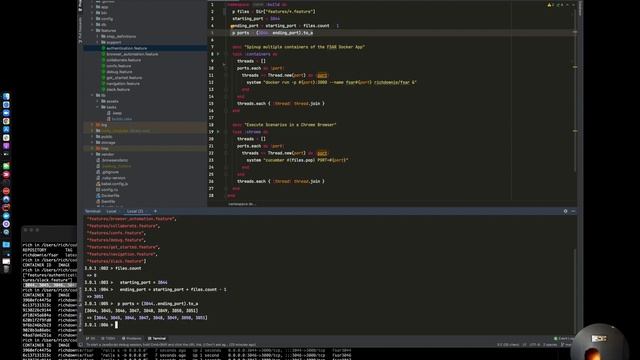Viewport: 640px width, 360px height.
Task: Open slack.feature file
Action: point(118,89)
